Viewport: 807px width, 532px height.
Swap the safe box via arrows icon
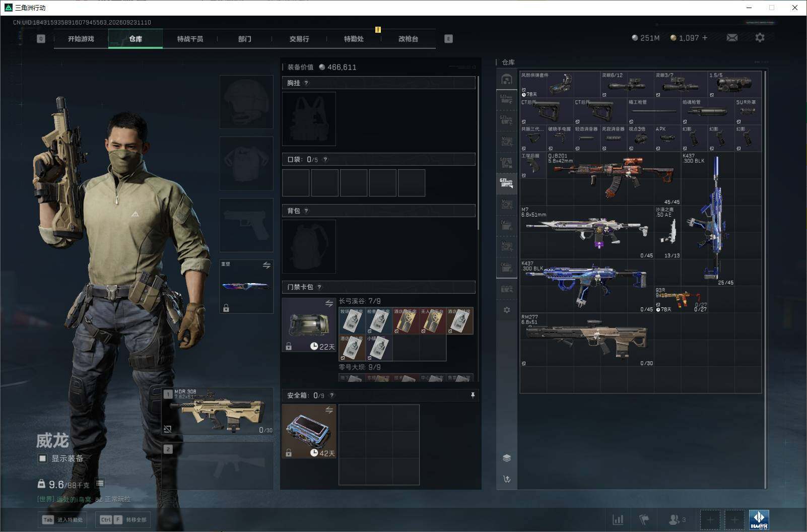click(329, 410)
